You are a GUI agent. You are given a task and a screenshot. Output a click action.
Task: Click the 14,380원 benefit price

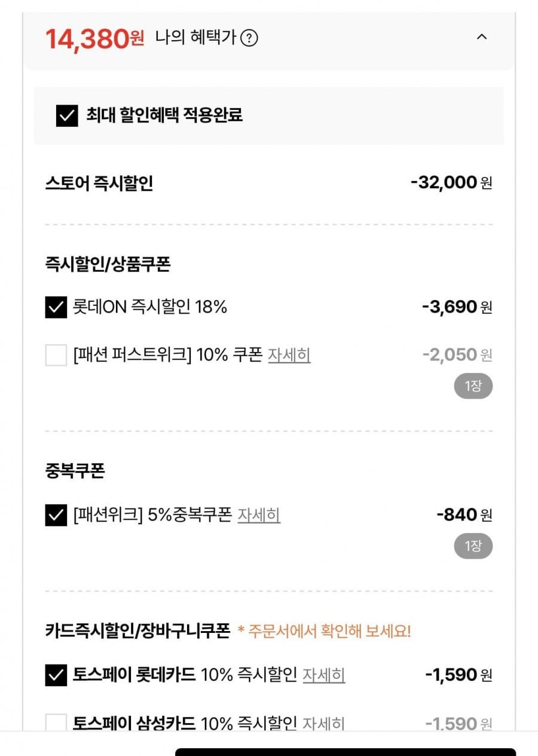(95, 39)
